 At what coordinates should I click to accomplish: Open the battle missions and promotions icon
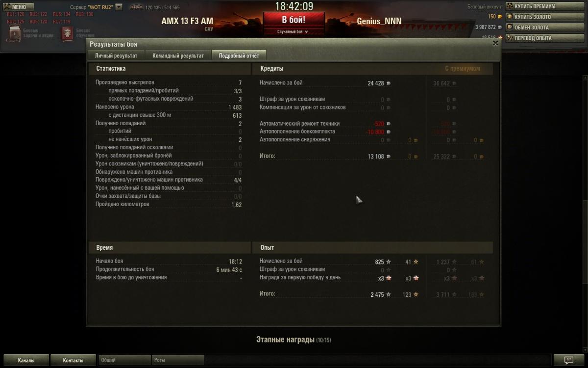[x=13, y=33]
